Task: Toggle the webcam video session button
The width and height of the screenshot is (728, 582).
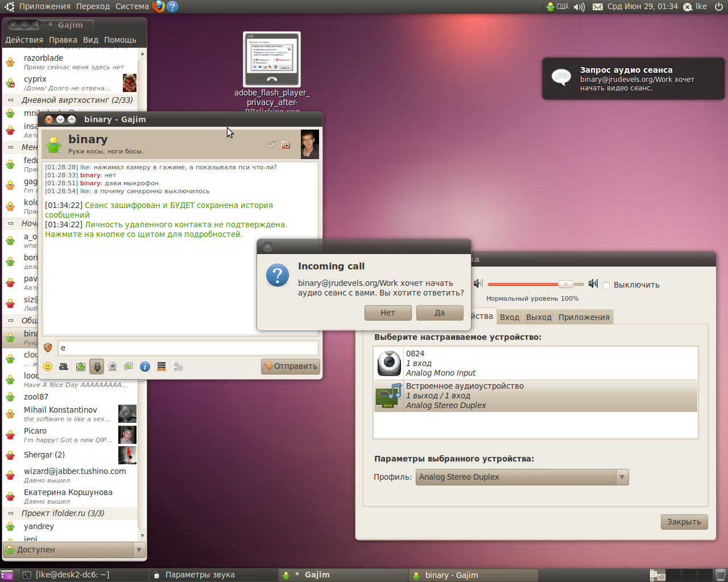Action: [113, 367]
